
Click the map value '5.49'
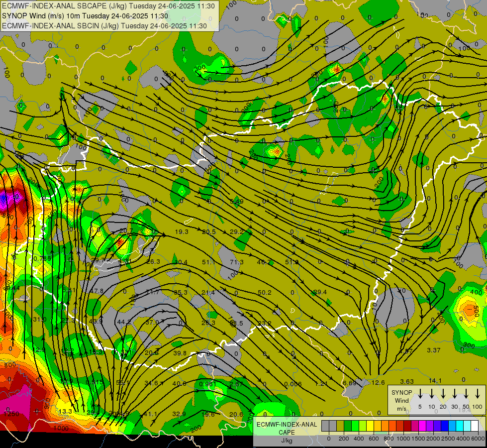pos(237,201)
